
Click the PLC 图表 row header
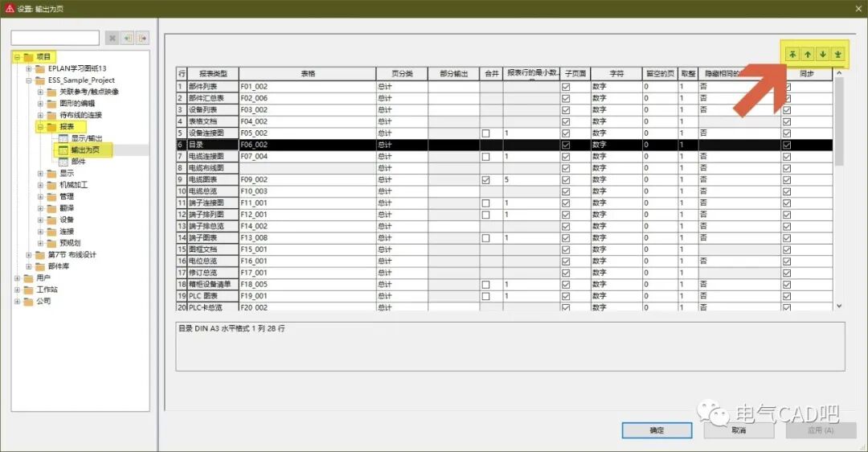[x=213, y=296]
